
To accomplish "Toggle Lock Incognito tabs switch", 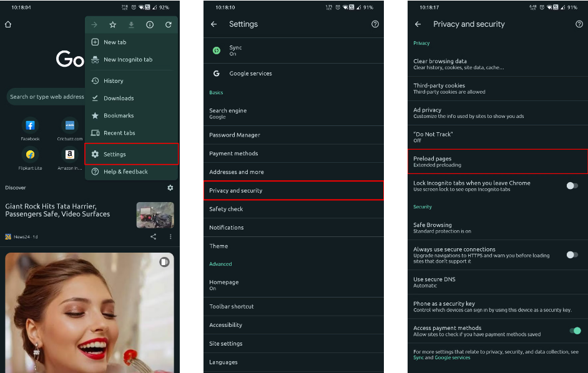I will point(572,186).
